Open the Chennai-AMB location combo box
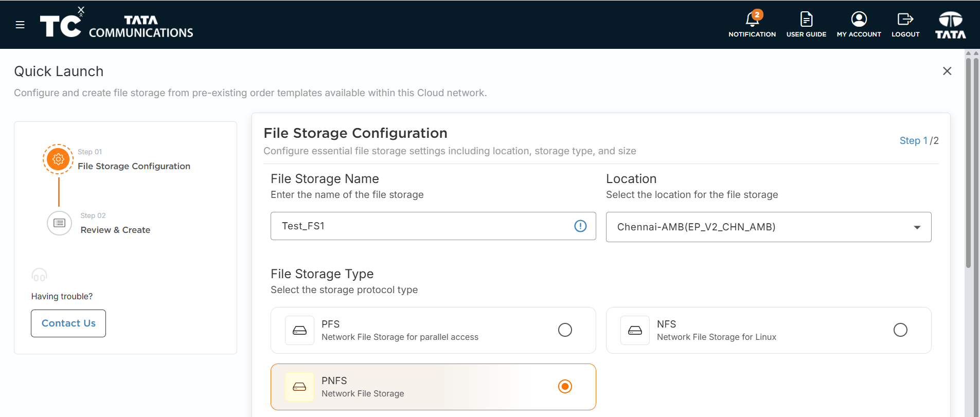 click(x=769, y=227)
